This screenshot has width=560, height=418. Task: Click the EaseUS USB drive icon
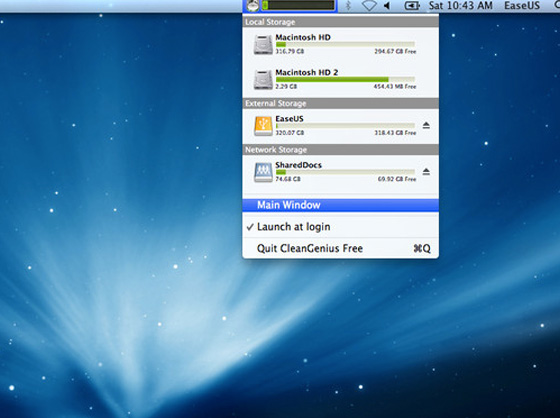263,126
